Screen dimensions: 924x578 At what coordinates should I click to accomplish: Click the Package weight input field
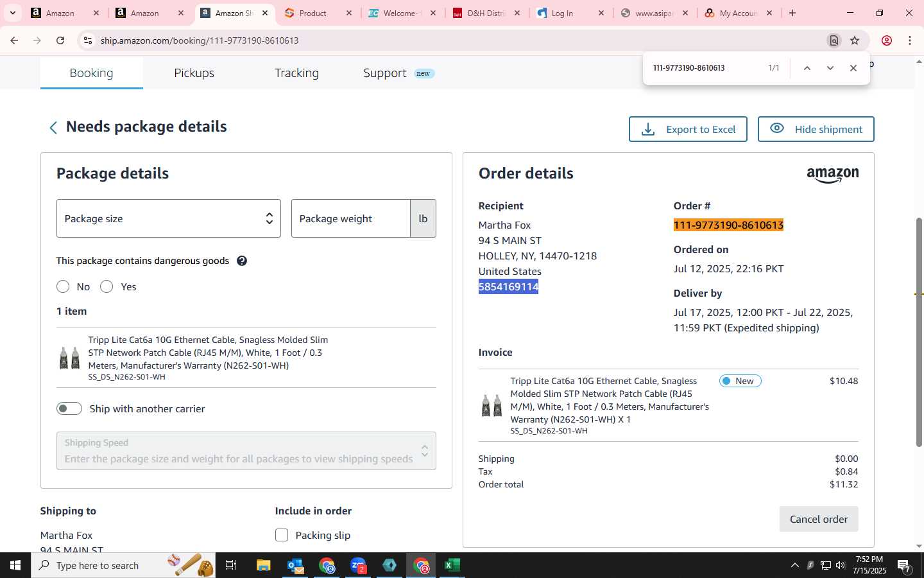(351, 218)
